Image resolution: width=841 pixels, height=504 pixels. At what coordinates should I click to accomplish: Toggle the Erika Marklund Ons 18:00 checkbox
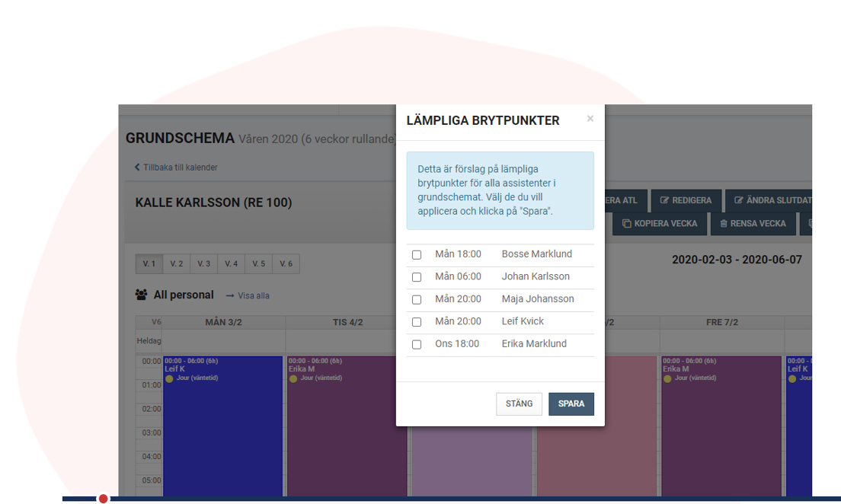click(x=417, y=345)
